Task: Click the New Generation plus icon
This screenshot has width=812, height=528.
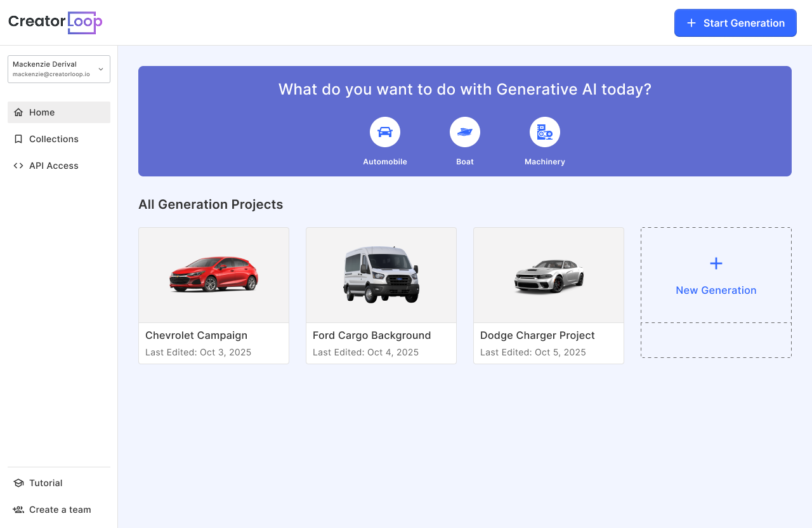Action: click(716, 263)
